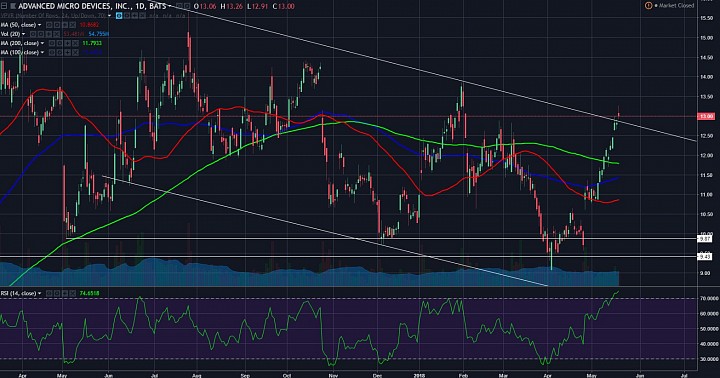This screenshot has height=378, width=720.
Task: Click the green RSI value 74.6518
Action: tap(90, 293)
